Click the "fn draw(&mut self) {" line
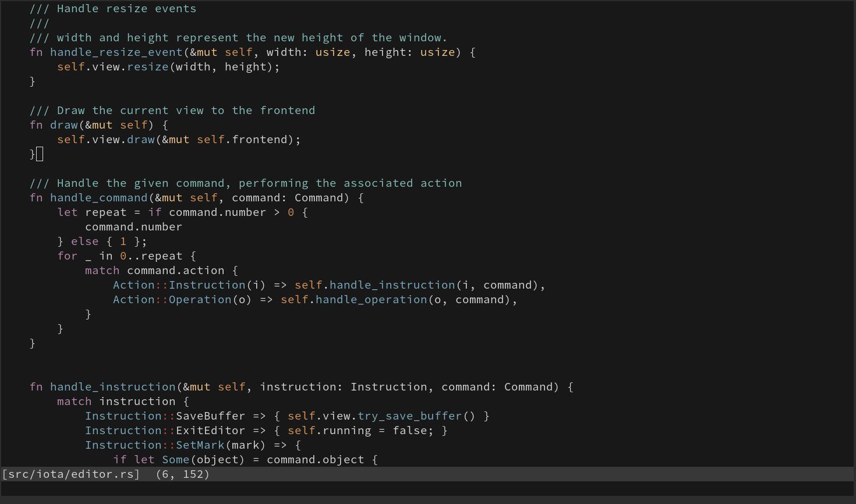The width and height of the screenshot is (856, 504). point(99,125)
